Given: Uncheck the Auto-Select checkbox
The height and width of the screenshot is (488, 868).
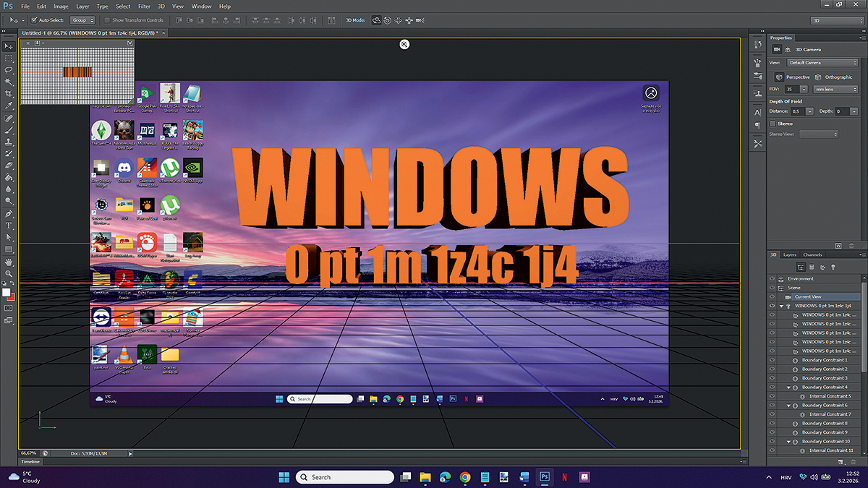Looking at the screenshot, I should (x=34, y=20).
